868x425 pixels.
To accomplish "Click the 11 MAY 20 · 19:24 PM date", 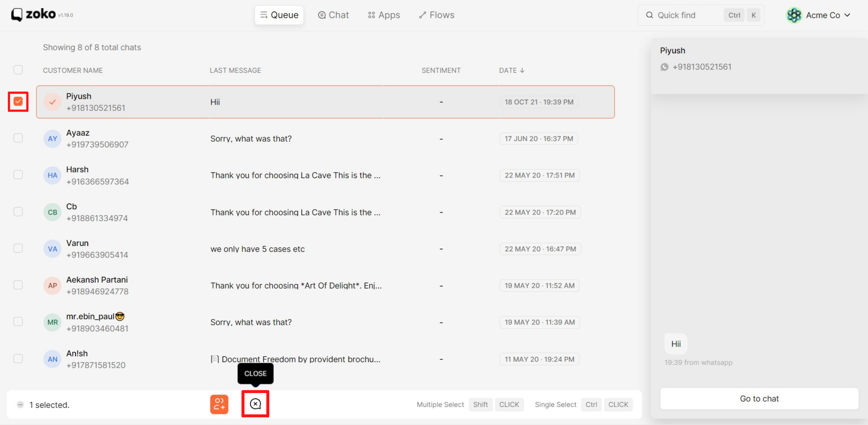I will 539,359.
